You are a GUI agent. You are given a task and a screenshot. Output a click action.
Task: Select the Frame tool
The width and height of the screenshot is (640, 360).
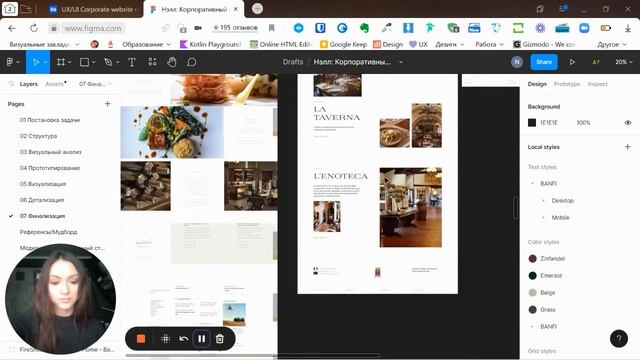coord(61,62)
